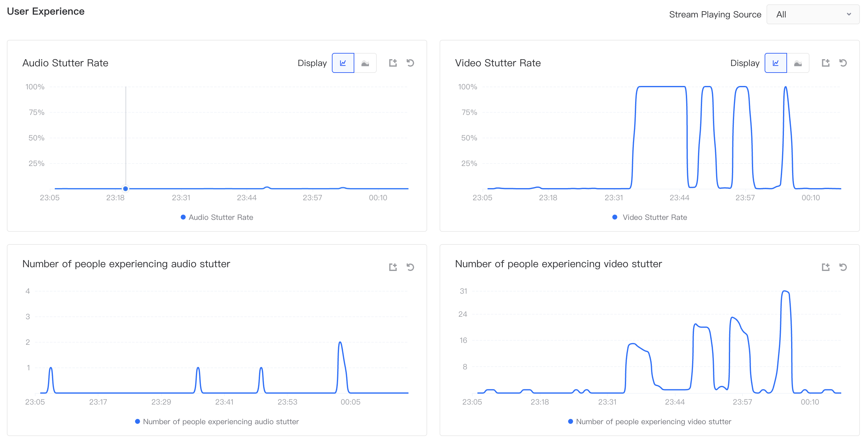
Task: Hide the audio stutter people count series
Action: [x=217, y=422]
